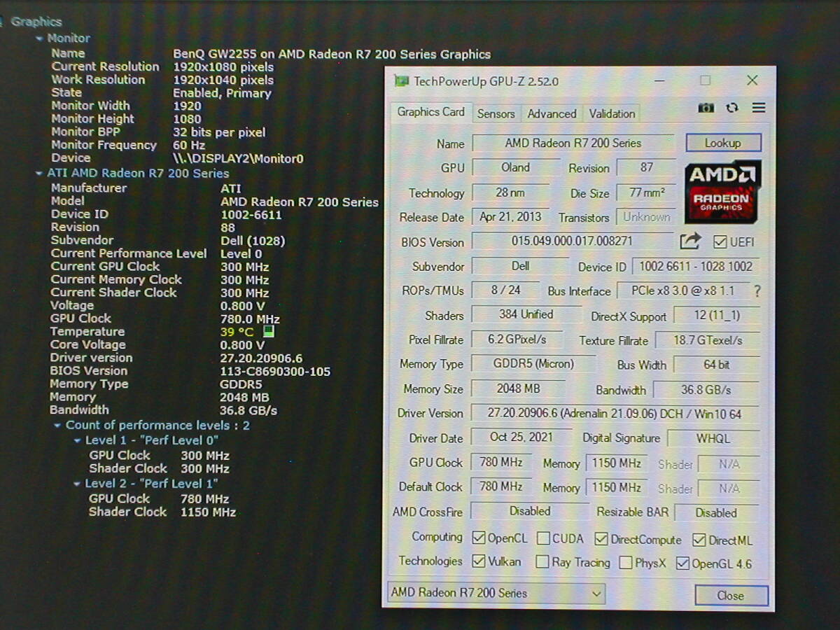Click the Die Size '77 mm²' value
The image size is (840, 630).
646,192
